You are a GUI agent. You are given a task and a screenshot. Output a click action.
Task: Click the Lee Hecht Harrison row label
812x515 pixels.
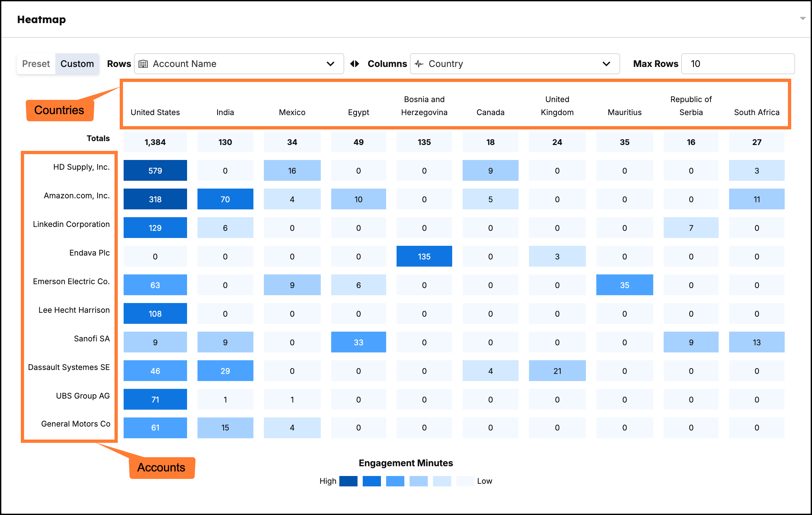pyautogui.click(x=74, y=310)
